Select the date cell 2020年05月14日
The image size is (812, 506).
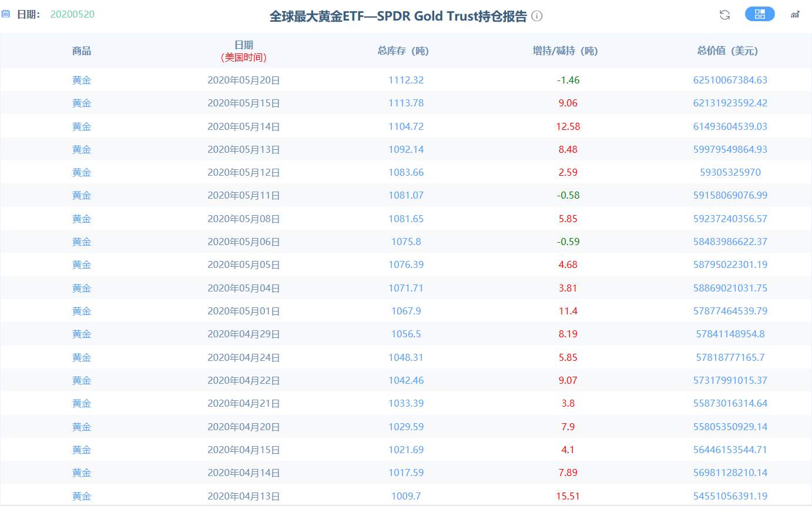click(x=244, y=126)
